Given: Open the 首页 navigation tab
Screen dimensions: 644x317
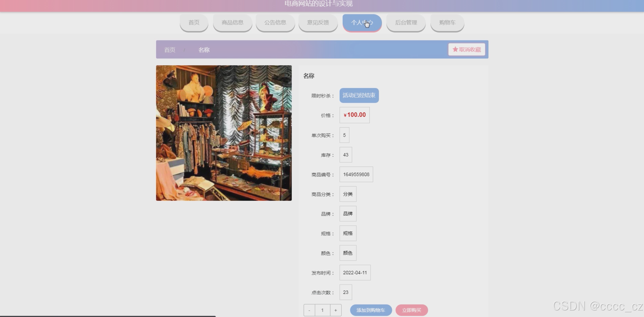Looking at the screenshot, I should click(x=194, y=23).
